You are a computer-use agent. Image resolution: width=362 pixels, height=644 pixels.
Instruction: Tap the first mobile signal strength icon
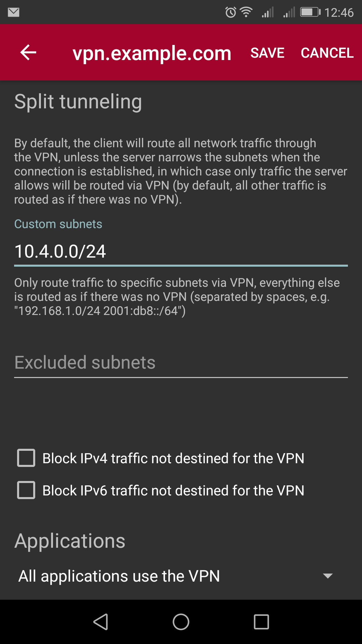pos(268,12)
